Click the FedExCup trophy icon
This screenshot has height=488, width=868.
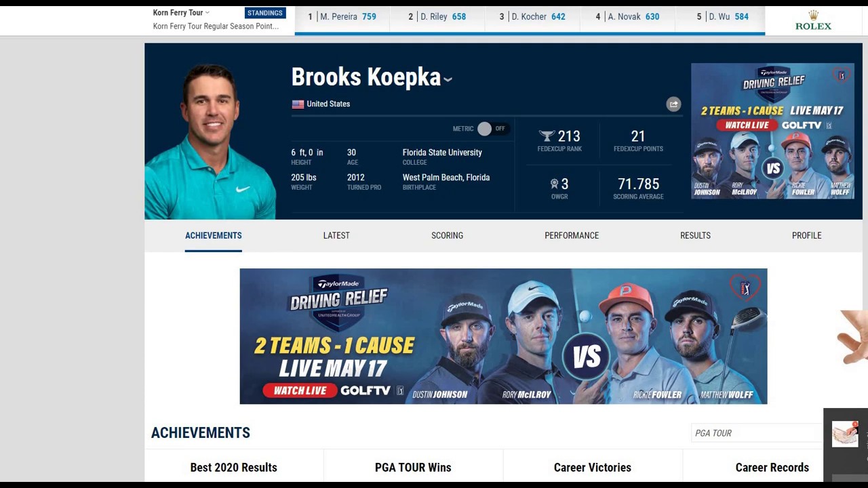(x=547, y=136)
